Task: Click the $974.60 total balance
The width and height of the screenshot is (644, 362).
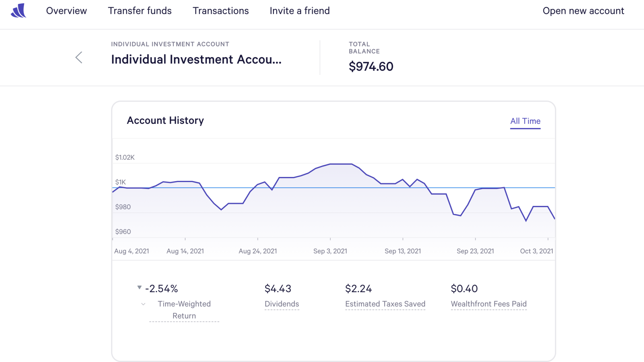Action: (371, 67)
